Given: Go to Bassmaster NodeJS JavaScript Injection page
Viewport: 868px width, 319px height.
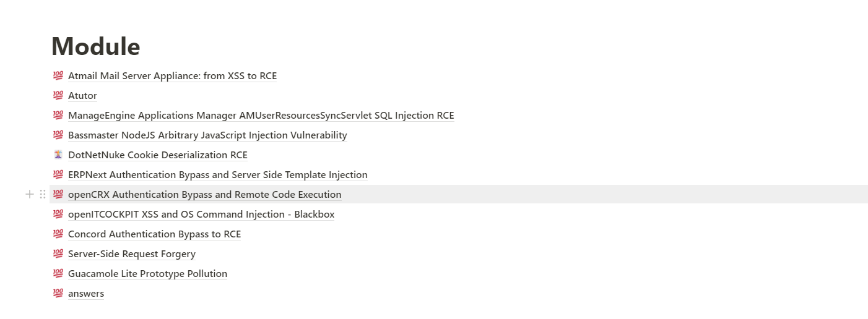Looking at the screenshot, I should [x=207, y=135].
